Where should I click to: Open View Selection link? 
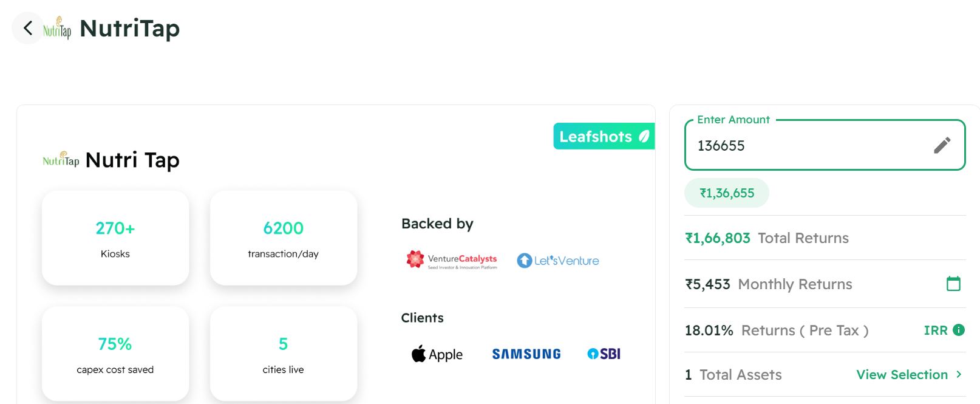click(x=902, y=374)
